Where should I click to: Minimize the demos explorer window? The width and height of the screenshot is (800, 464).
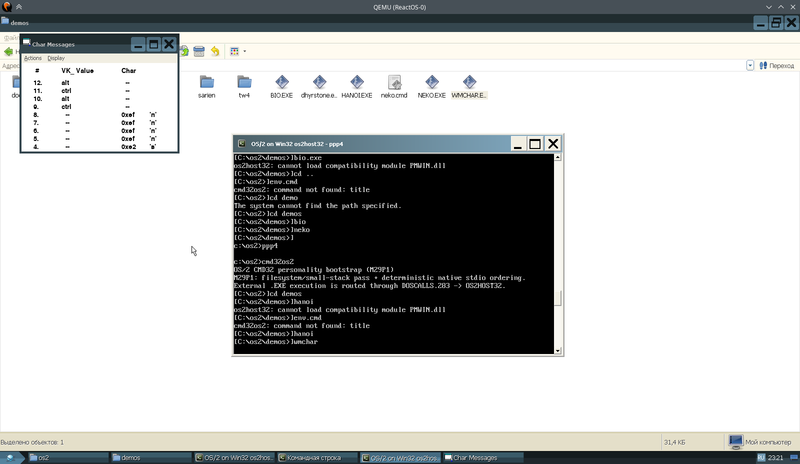click(x=760, y=22)
